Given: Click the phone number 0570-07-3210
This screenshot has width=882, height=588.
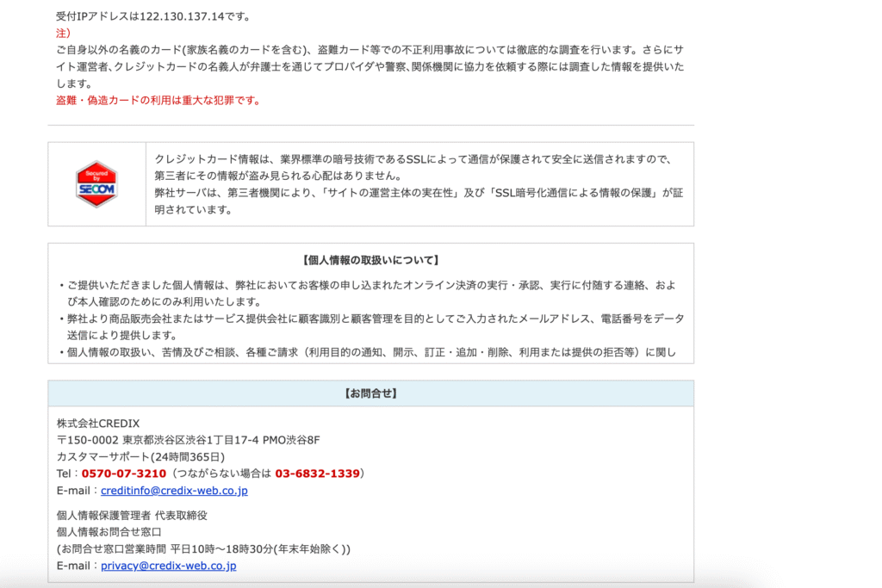Looking at the screenshot, I should click(x=124, y=473).
